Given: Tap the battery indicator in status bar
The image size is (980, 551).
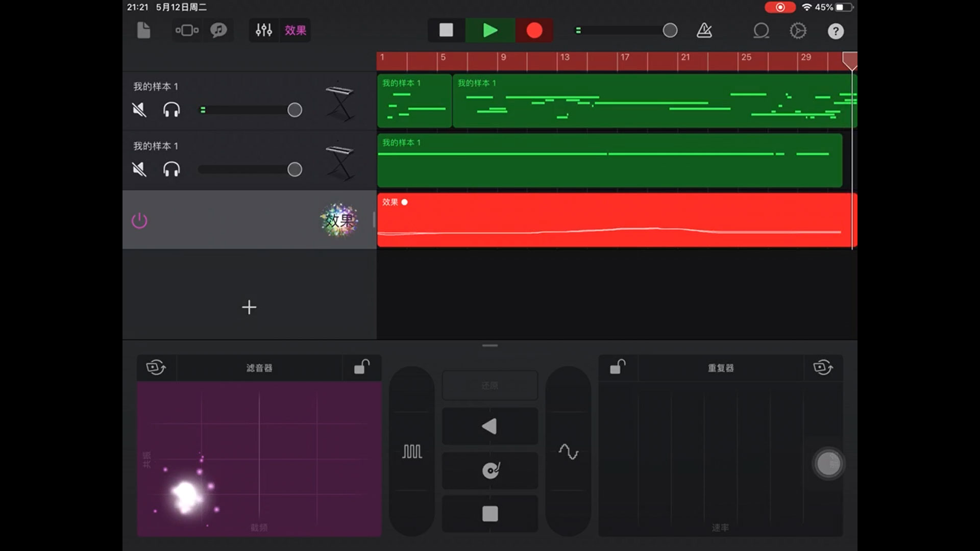Looking at the screenshot, I should click(x=844, y=7).
